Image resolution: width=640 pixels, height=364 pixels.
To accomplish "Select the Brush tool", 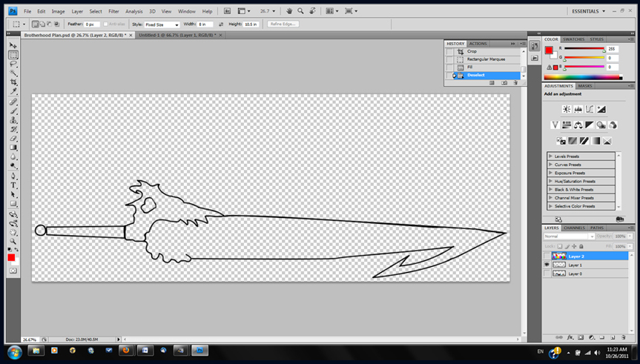I will point(13,111).
